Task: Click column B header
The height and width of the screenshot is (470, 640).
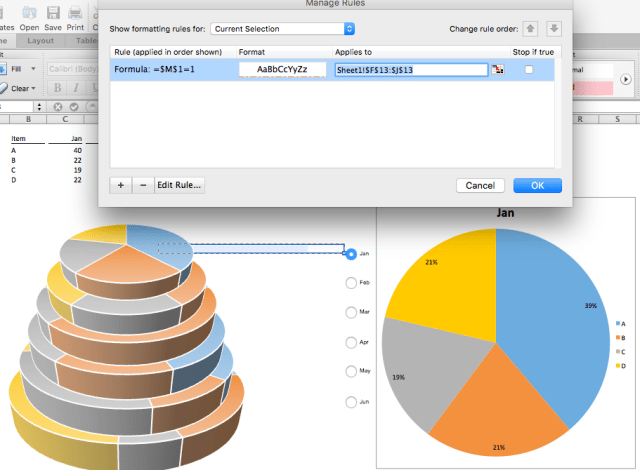Action: pos(28,119)
